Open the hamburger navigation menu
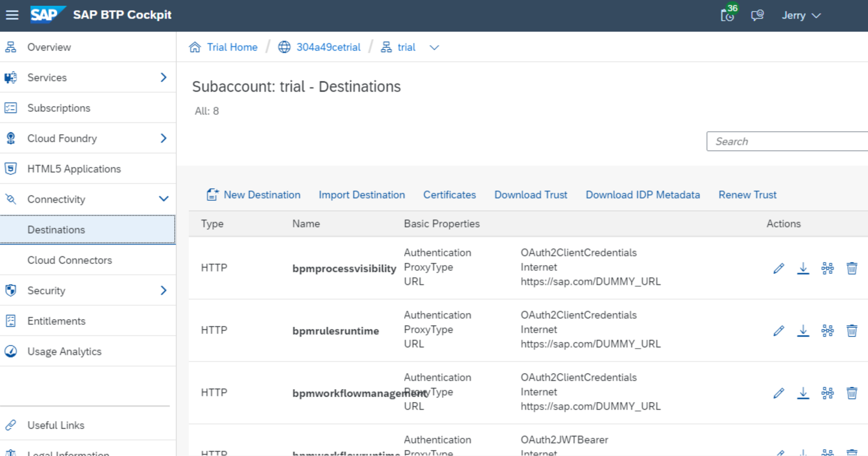Screen dimensions: 868x456 12,15
